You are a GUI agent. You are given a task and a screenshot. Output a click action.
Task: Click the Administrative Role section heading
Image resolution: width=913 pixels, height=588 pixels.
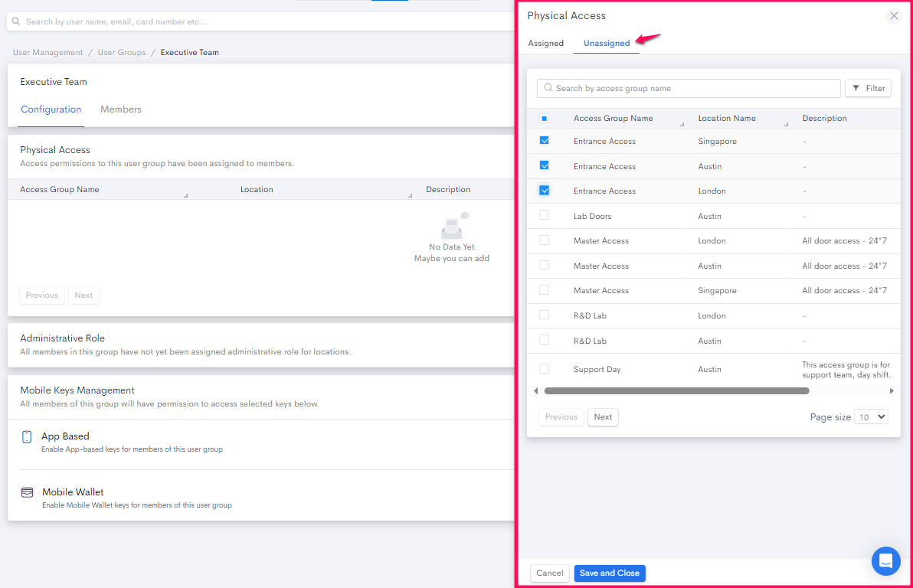tap(62, 338)
